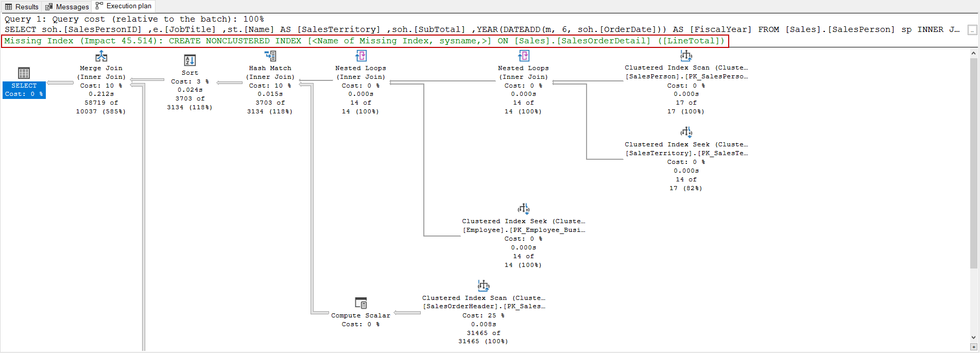Select the Execution plan tab
Image resolution: width=980 pixels, height=353 pixels.
pos(124,6)
